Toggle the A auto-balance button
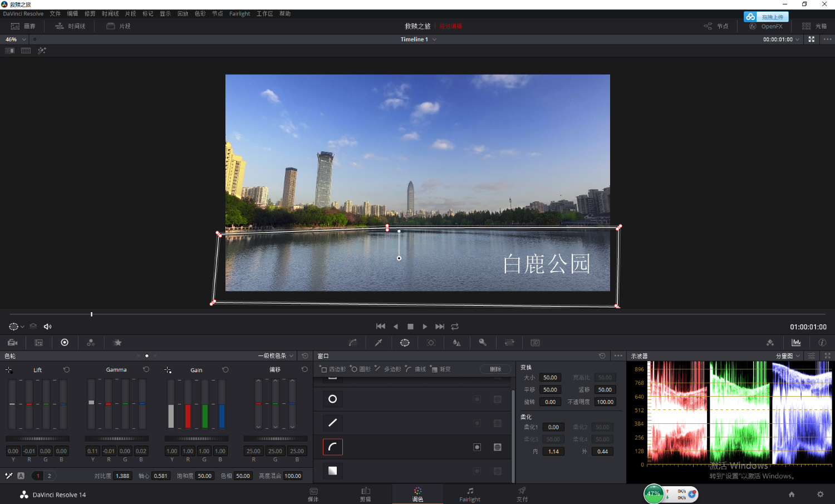The height and width of the screenshot is (504, 835). point(21,476)
